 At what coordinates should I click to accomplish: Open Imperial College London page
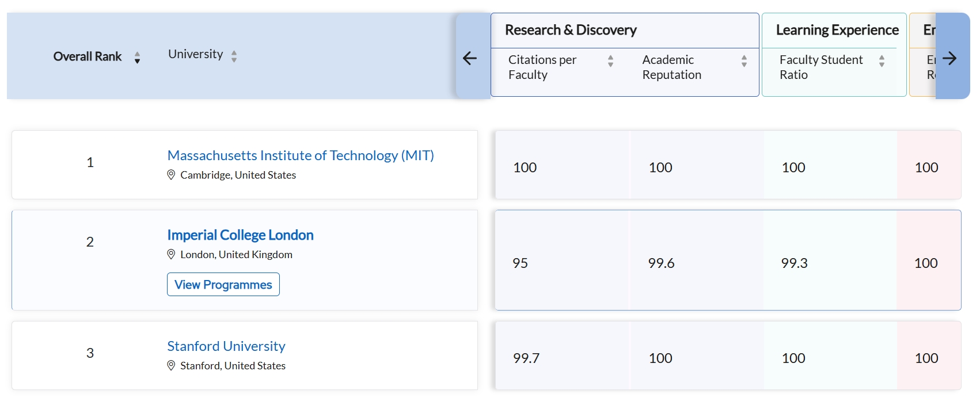(x=240, y=235)
